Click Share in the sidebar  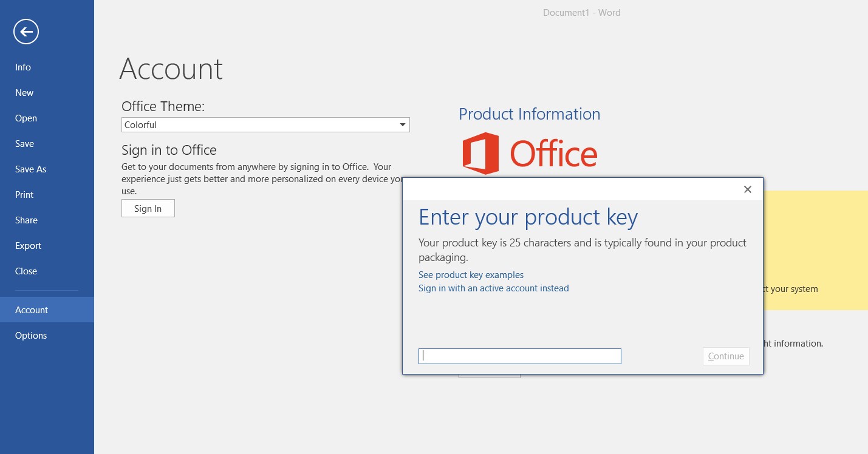point(26,220)
